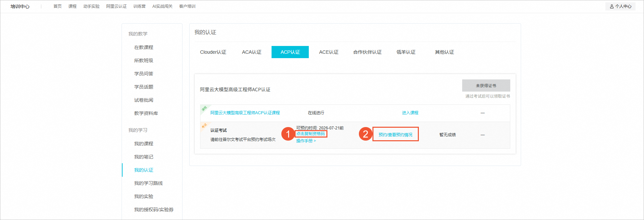The height and width of the screenshot is (220, 644).
Task: Select 所教班级 in the sidebar
Action: click(x=144, y=60)
